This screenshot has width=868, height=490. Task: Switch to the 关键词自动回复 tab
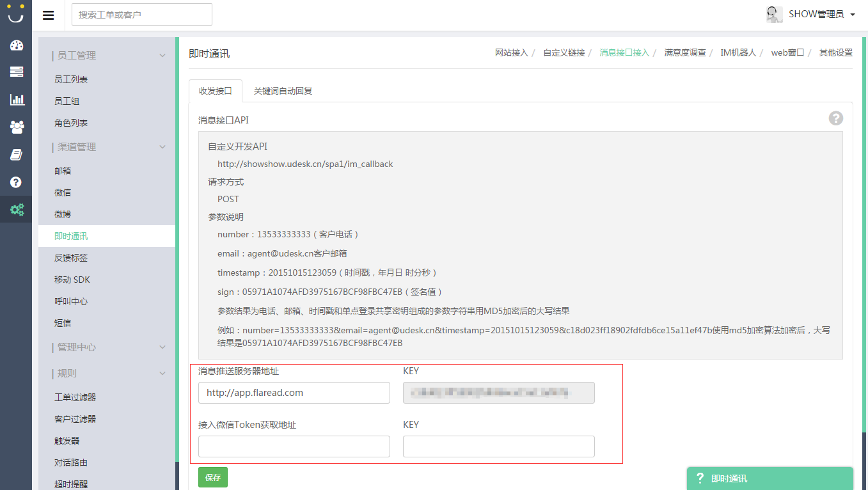click(x=283, y=91)
